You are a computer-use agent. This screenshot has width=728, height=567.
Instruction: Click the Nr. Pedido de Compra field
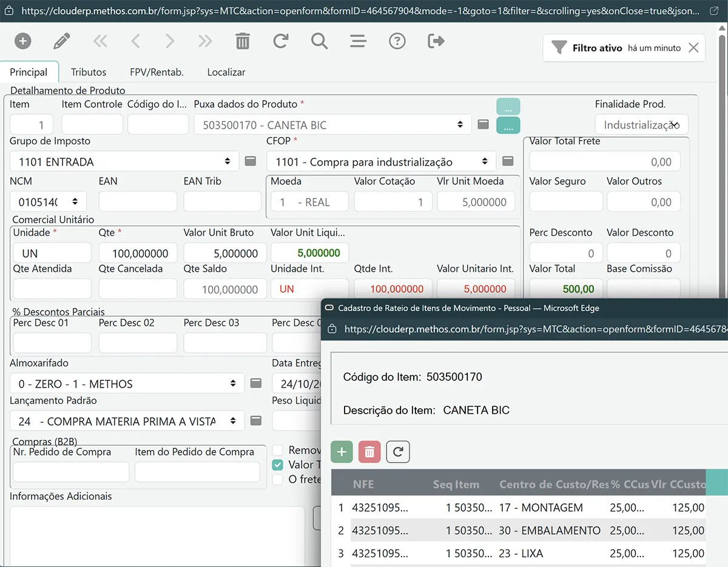[71, 472]
